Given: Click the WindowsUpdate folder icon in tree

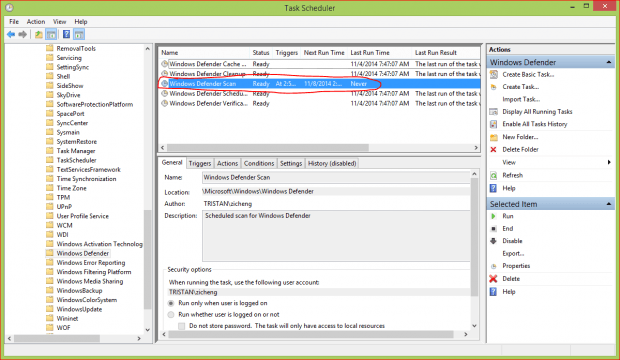Looking at the screenshot, I should click(49, 309).
